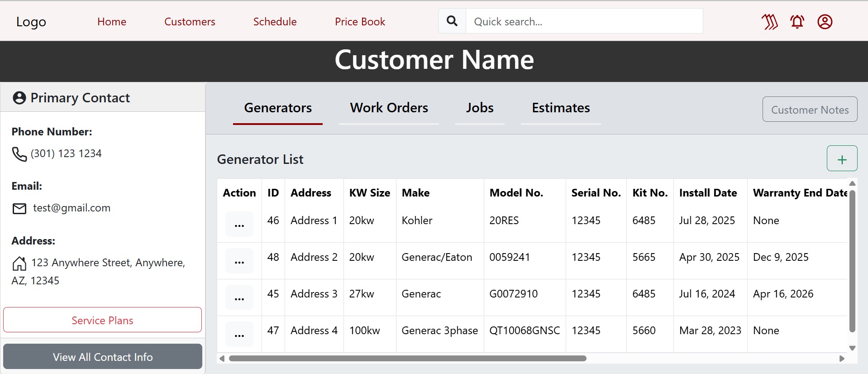Open action menu for generator ID 46
868x374 pixels.
coord(239,224)
